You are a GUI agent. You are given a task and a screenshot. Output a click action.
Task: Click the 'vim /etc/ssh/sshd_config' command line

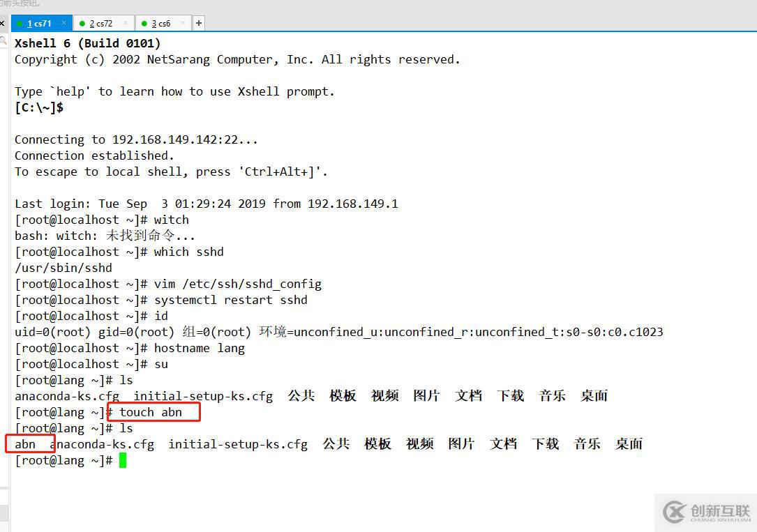tap(168, 284)
